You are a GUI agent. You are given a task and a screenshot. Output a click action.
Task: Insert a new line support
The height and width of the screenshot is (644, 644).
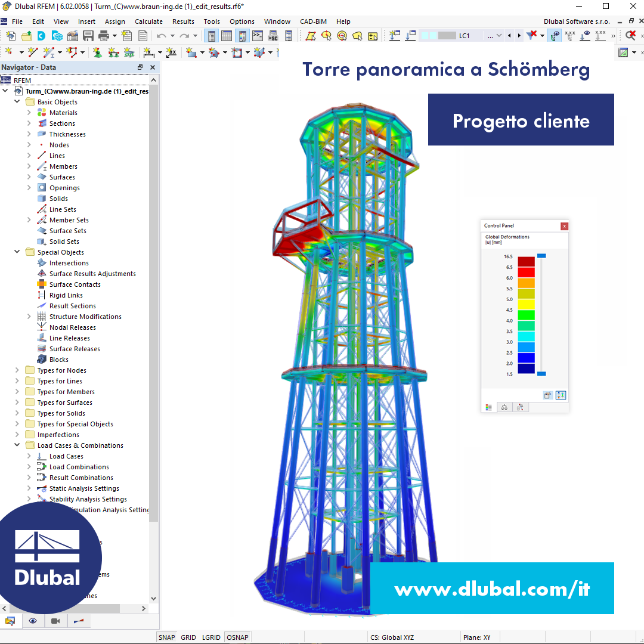113,52
